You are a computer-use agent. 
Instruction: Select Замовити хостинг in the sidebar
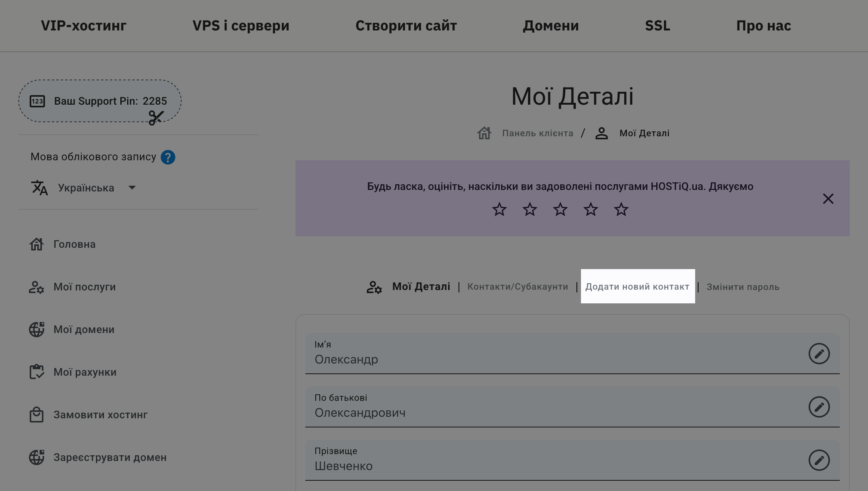click(x=101, y=414)
